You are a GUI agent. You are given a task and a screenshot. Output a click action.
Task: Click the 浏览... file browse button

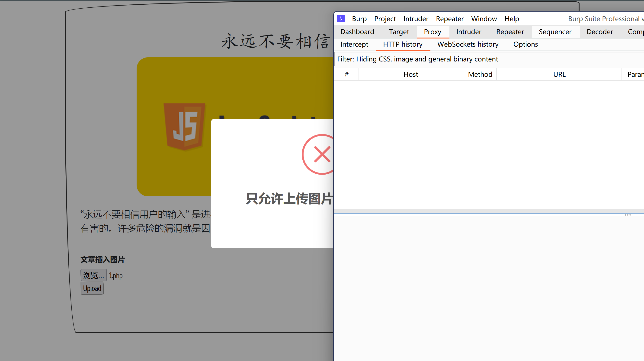[93, 275]
